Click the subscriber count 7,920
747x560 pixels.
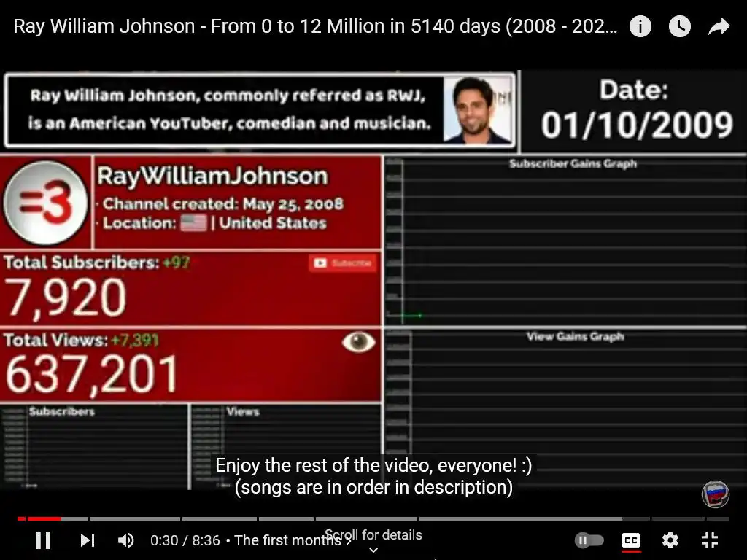(66, 298)
